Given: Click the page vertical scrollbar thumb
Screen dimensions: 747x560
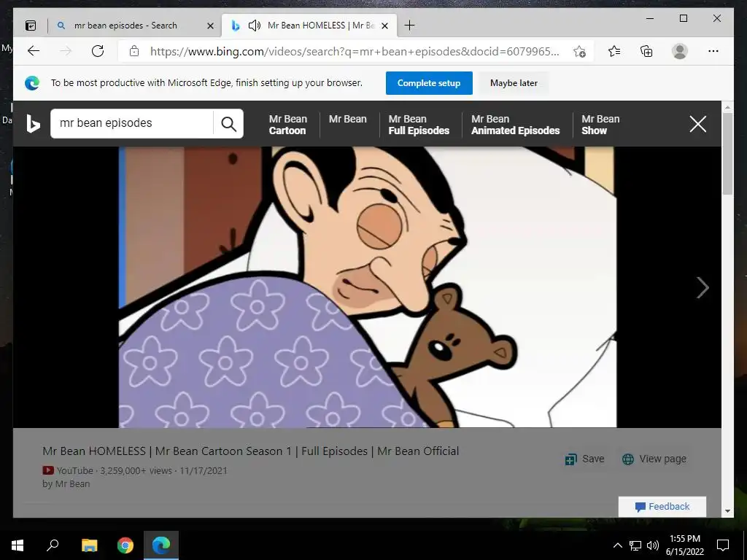Looking at the screenshot, I should coord(727,153).
